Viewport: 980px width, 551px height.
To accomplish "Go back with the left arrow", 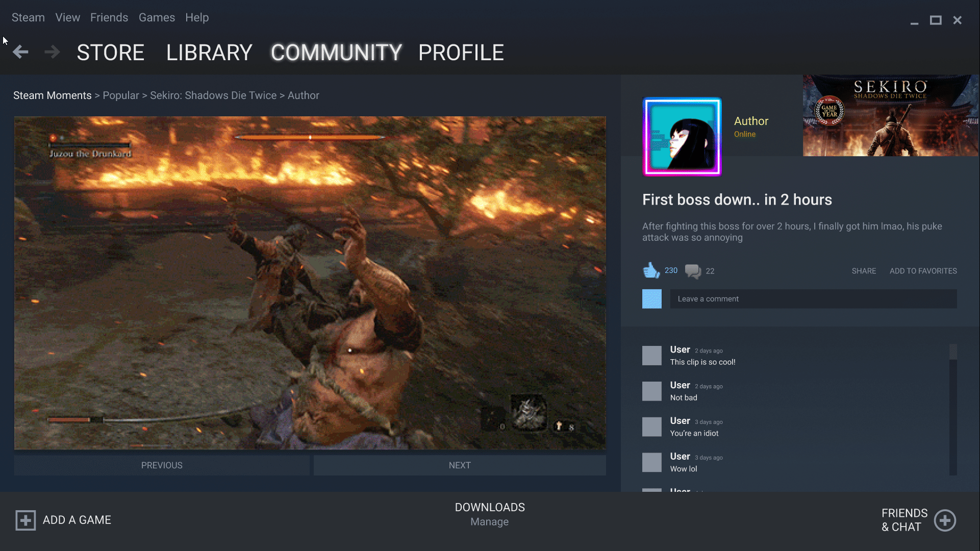I will click(20, 52).
